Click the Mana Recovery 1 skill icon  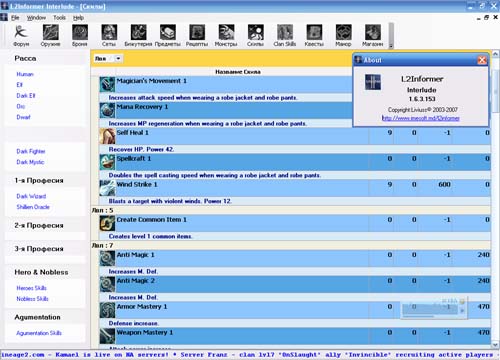107,110
